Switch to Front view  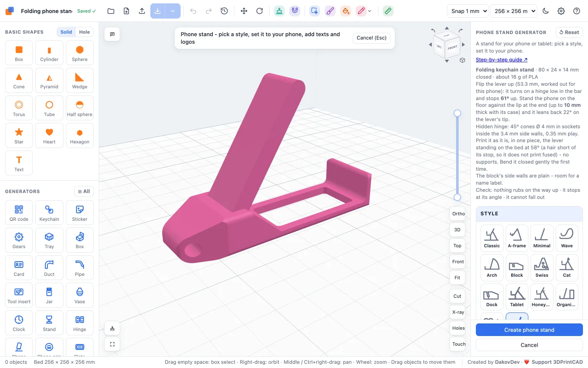coord(458,262)
